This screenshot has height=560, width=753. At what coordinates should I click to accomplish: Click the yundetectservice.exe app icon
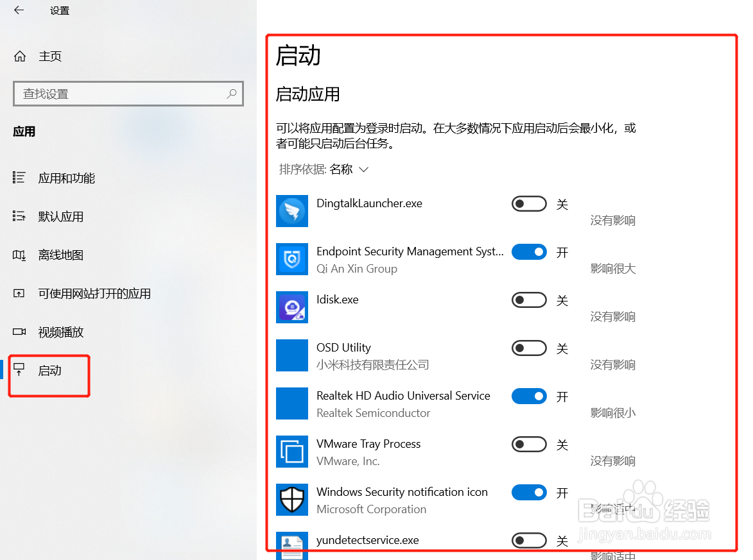click(x=292, y=546)
